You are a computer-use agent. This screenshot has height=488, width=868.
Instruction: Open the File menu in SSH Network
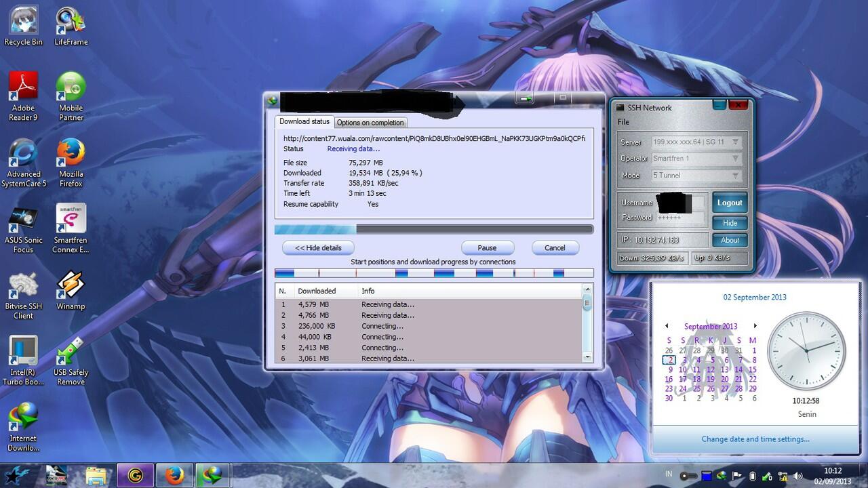click(623, 122)
